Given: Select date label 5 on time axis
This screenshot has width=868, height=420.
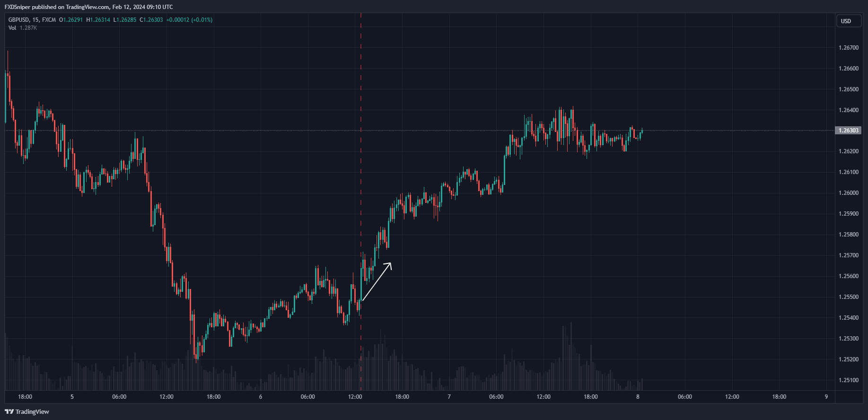Looking at the screenshot, I should coord(72,397).
